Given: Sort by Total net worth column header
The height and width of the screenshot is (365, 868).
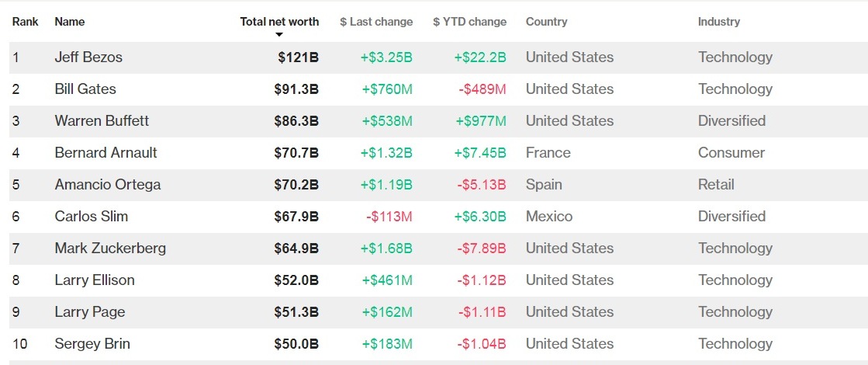Looking at the screenshot, I should tap(279, 23).
